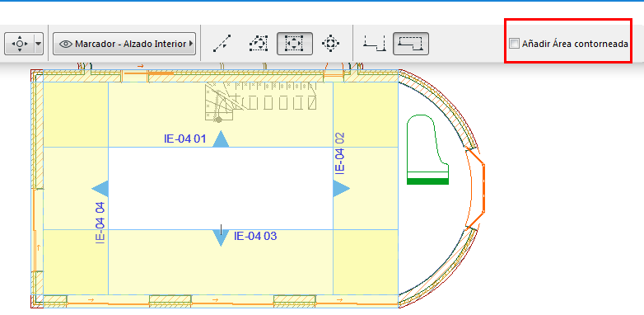The image size is (644, 315).
Task: Select the IE-04 03 marker label
Action: [255, 236]
